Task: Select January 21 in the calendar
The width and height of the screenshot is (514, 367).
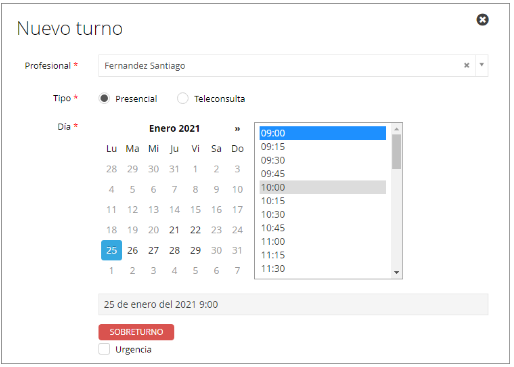Action: [x=174, y=230]
